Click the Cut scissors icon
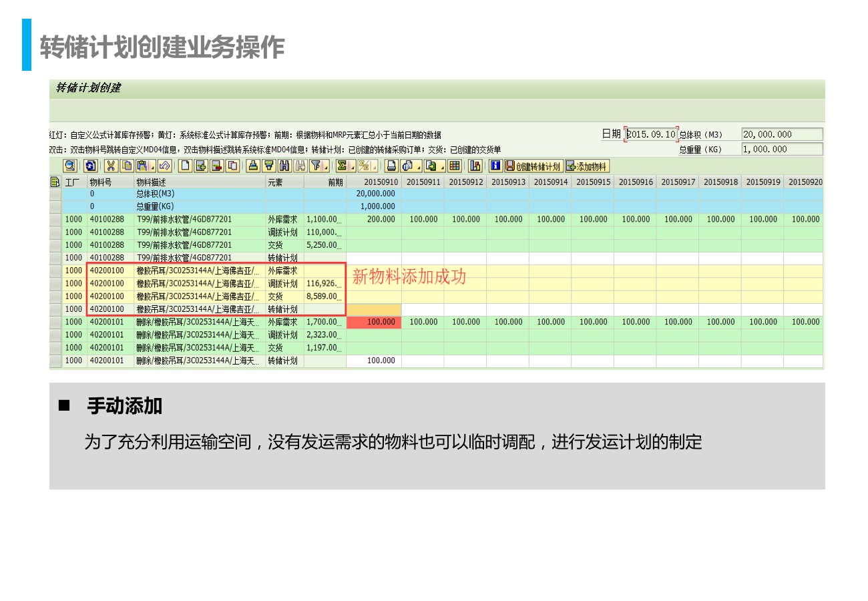The width and height of the screenshot is (868, 601). [110, 166]
